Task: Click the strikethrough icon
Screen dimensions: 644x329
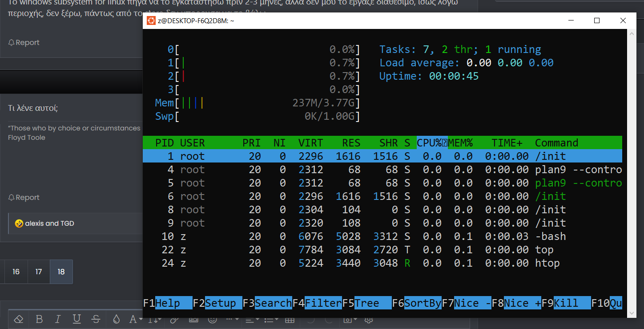Action: pyautogui.click(x=96, y=319)
